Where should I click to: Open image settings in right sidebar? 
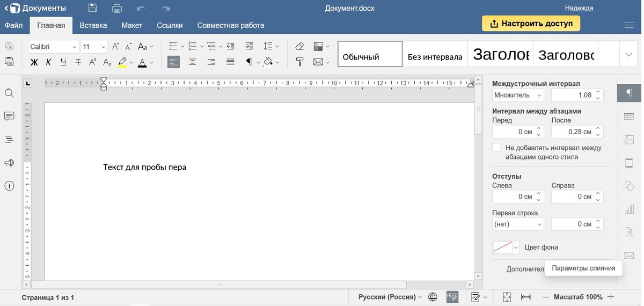pos(629,140)
